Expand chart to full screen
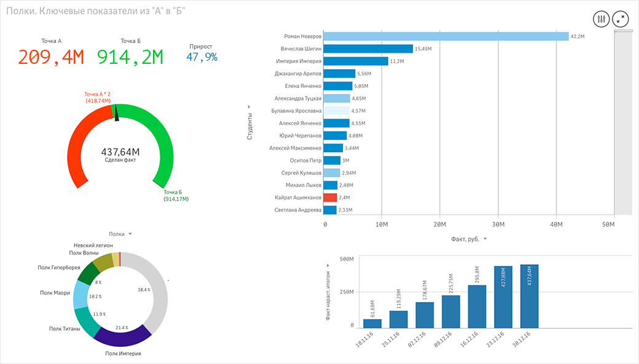The width and height of the screenshot is (639, 364). (x=622, y=19)
